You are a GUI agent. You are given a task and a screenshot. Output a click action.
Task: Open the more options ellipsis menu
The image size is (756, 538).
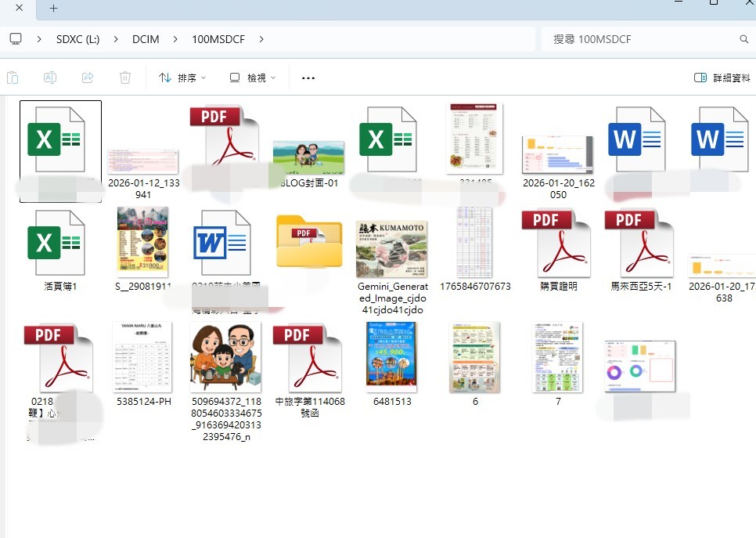pyautogui.click(x=308, y=78)
